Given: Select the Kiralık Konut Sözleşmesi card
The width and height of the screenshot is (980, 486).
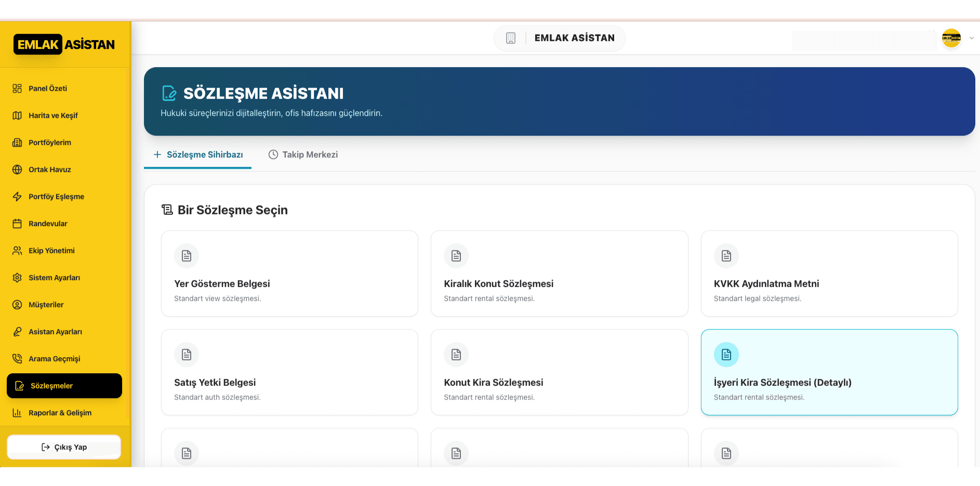Looking at the screenshot, I should pos(559,273).
